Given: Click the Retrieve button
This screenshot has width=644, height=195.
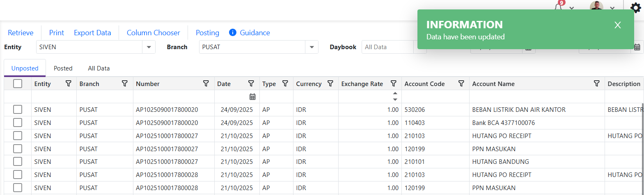Looking at the screenshot, I should [x=21, y=33].
